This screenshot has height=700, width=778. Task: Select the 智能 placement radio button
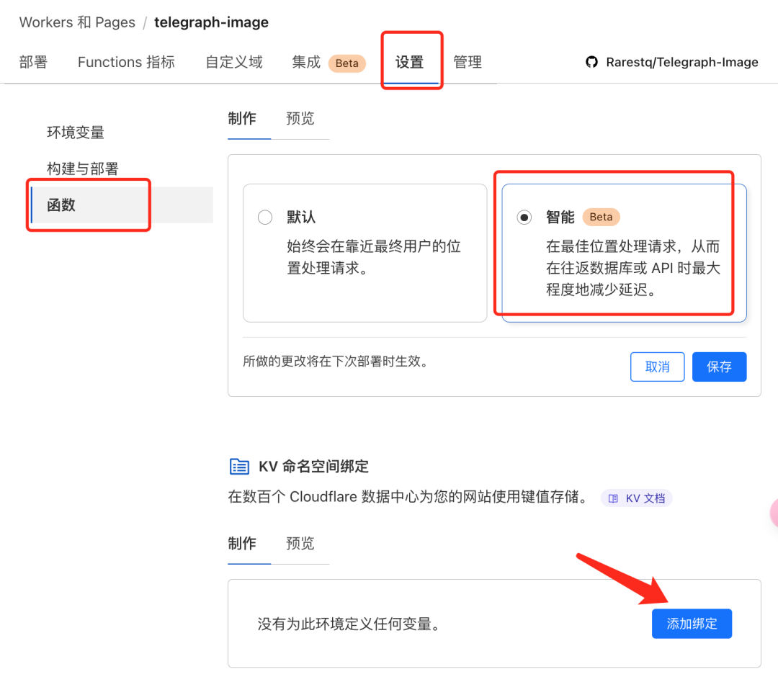524,217
